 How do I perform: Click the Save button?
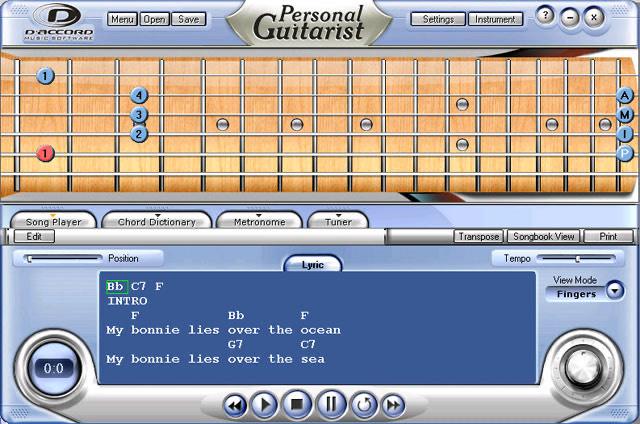189,19
